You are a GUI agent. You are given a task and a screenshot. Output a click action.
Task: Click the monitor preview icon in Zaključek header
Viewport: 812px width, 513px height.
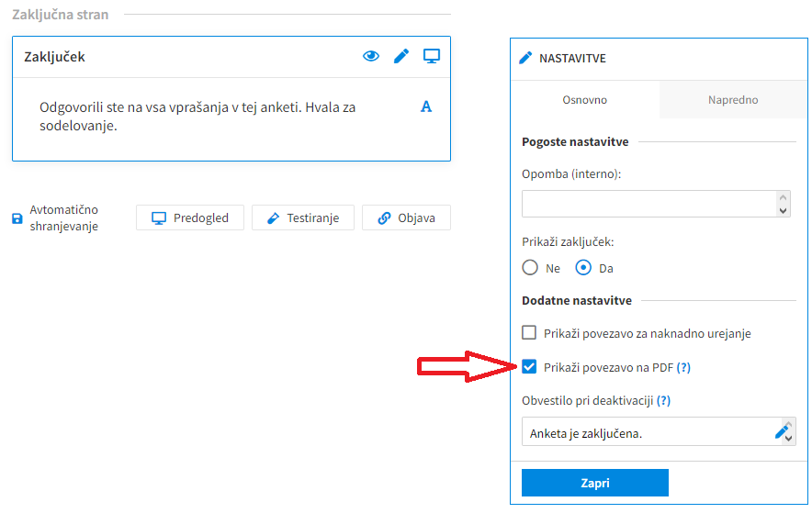(432, 56)
